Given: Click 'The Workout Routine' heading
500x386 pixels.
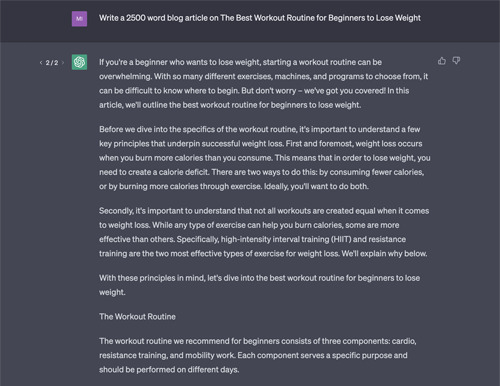Looking at the screenshot, I should coord(137,317).
